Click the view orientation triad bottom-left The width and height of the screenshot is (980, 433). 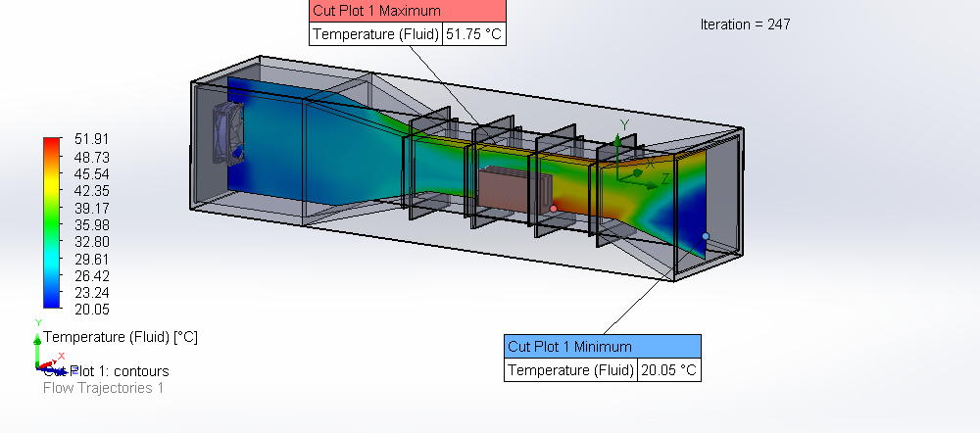click(53, 348)
